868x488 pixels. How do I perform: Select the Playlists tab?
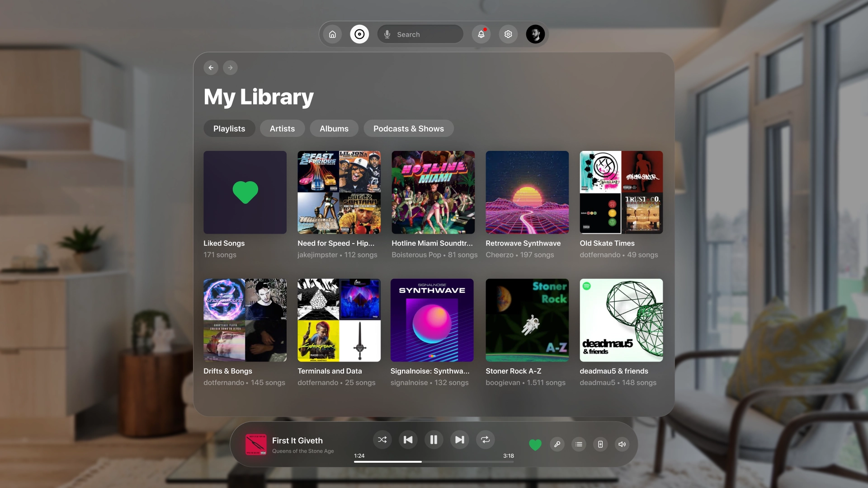point(229,128)
